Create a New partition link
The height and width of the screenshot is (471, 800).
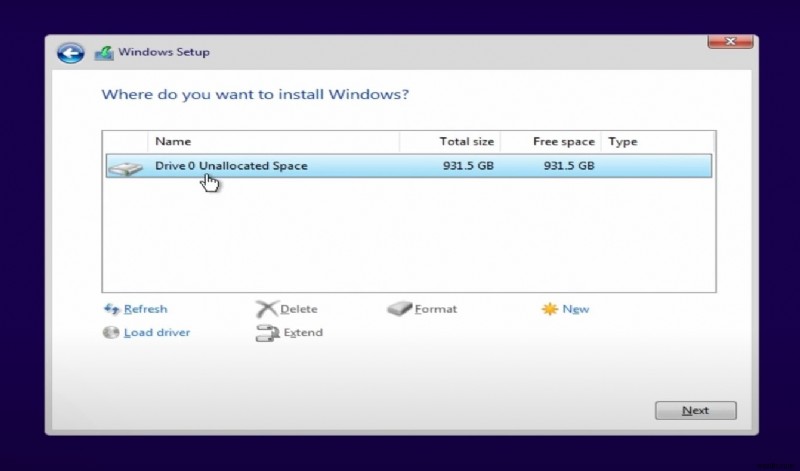(x=576, y=309)
